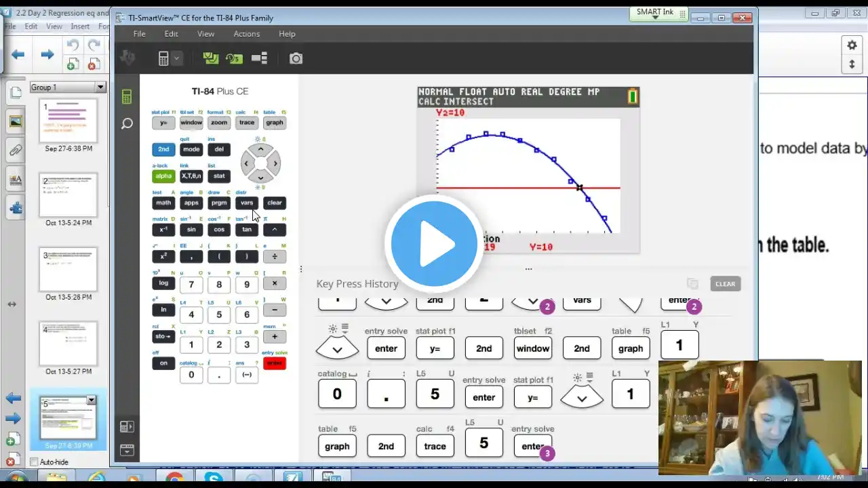The width and height of the screenshot is (868, 488).
Task: Click the delete page icon in the top toolbar
Action: click(94, 64)
